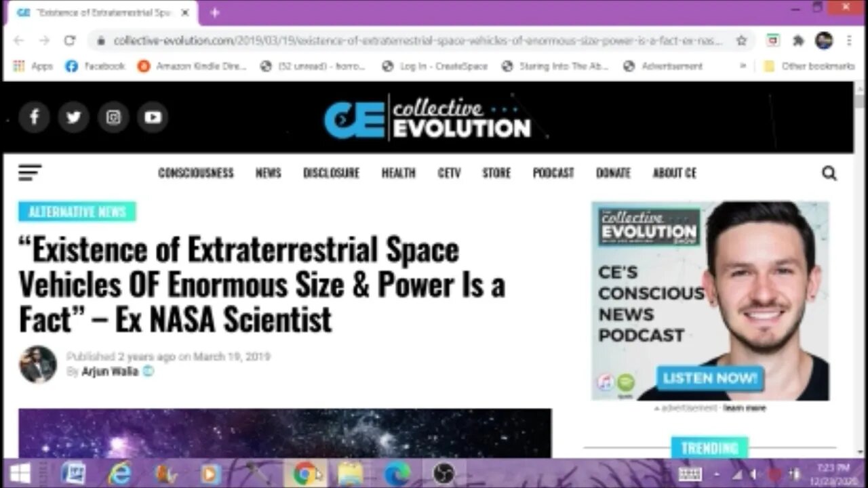Open PODCAST nav item
Screen dimensions: 868x488
point(553,174)
